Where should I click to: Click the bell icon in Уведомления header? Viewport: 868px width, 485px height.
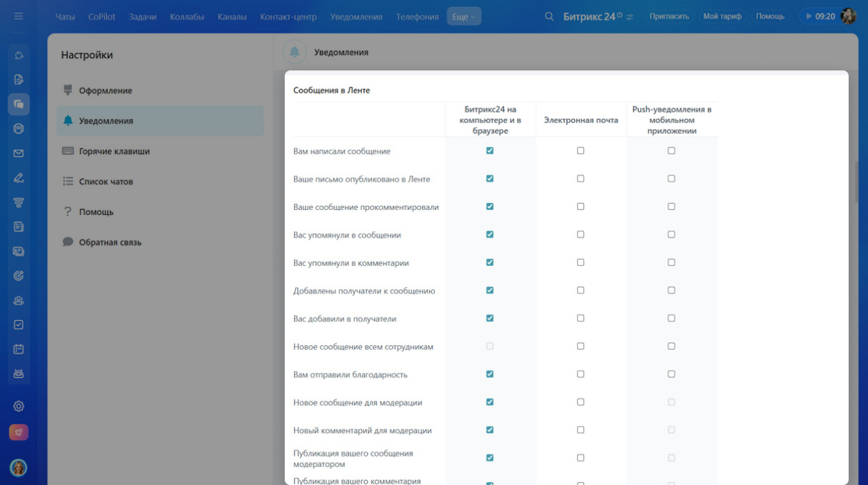click(295, 52)
